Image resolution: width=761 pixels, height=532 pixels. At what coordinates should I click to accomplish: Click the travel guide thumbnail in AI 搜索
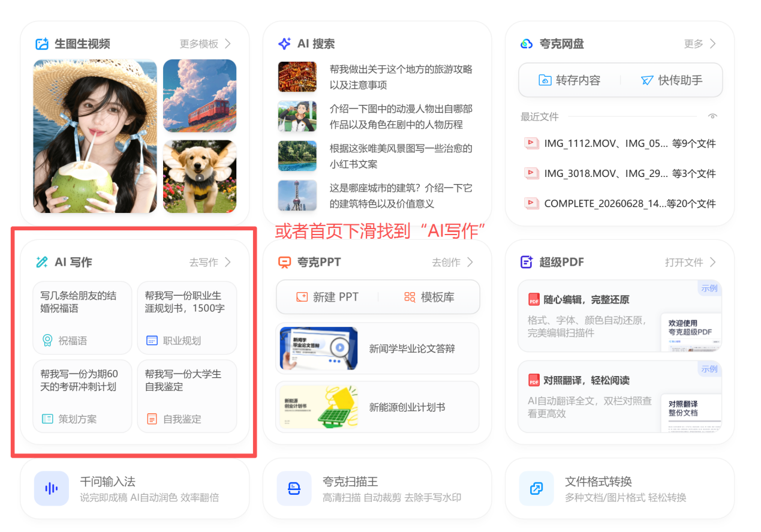[x=297, y=77]
